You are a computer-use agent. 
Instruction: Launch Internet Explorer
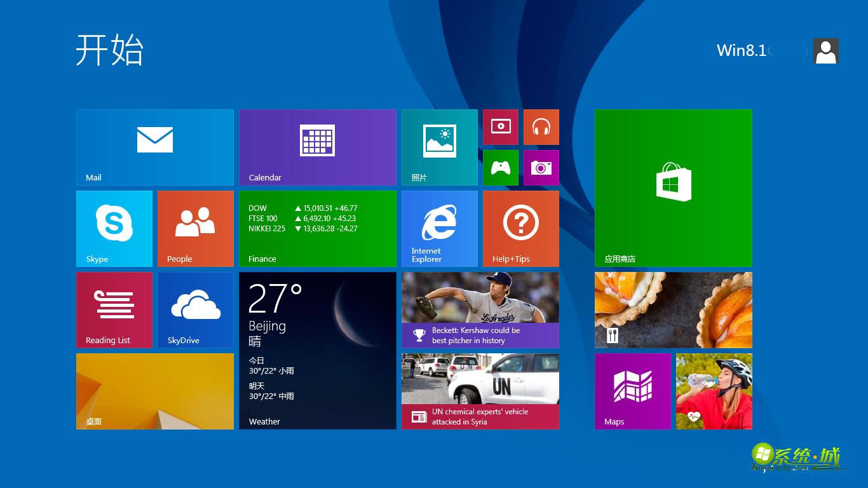439,228
